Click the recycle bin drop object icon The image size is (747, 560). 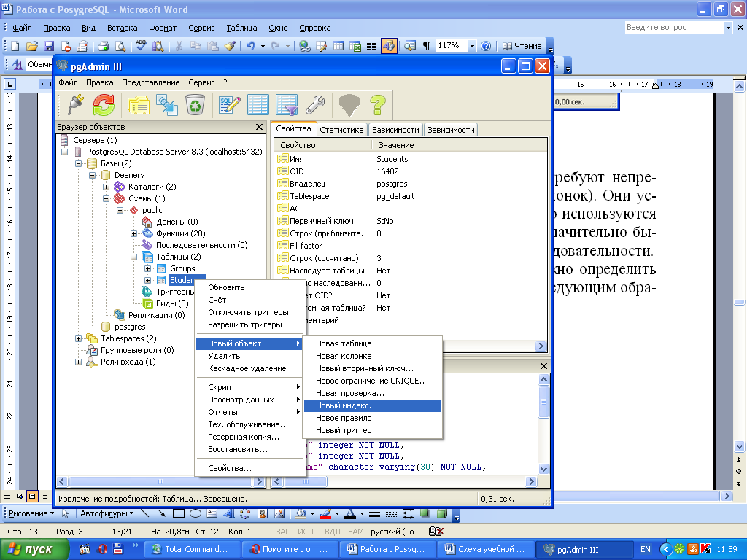coord(196,104)
